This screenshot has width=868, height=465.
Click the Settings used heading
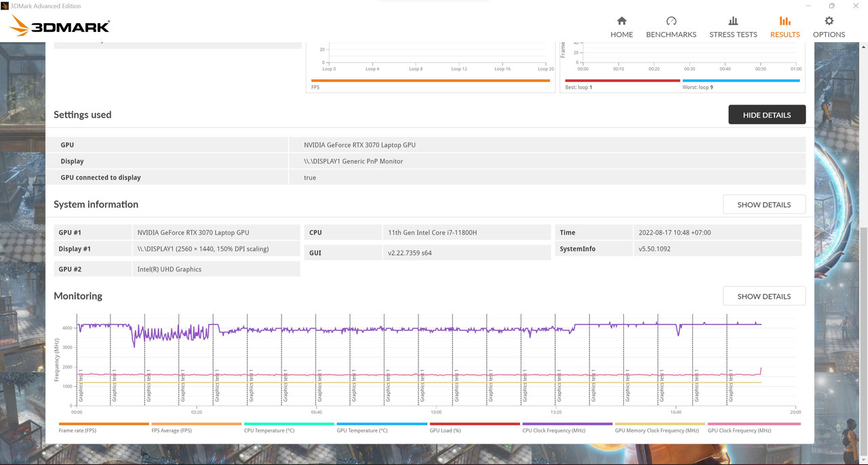point(82,115)
